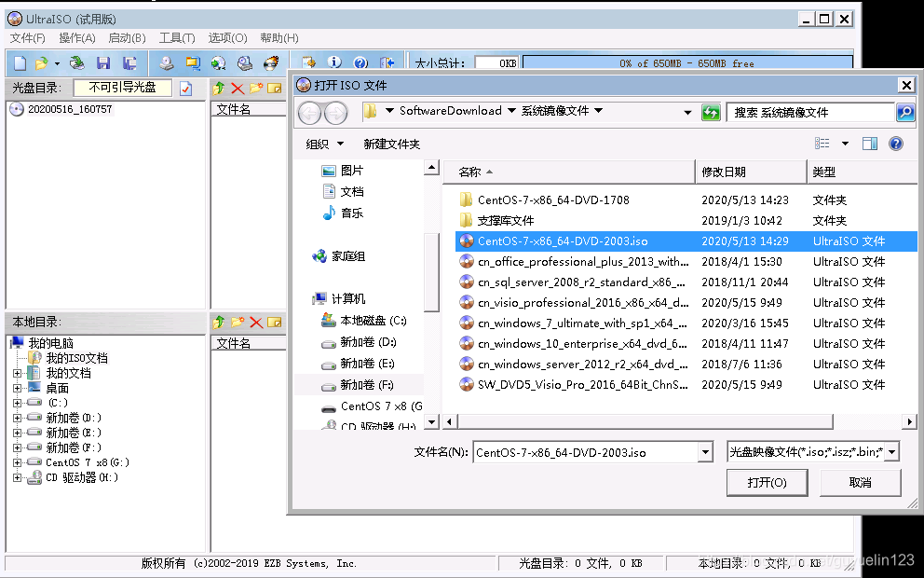Open the 选项(O) menu

[x=227, y=37]
